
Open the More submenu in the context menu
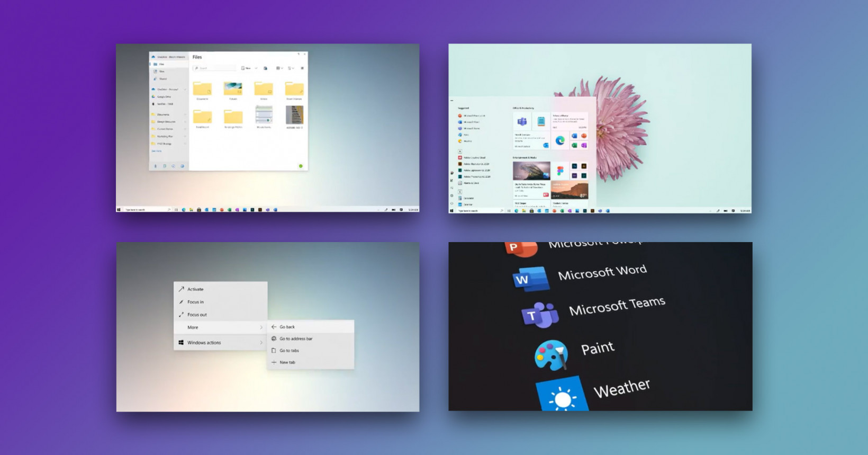pos(220,327)
